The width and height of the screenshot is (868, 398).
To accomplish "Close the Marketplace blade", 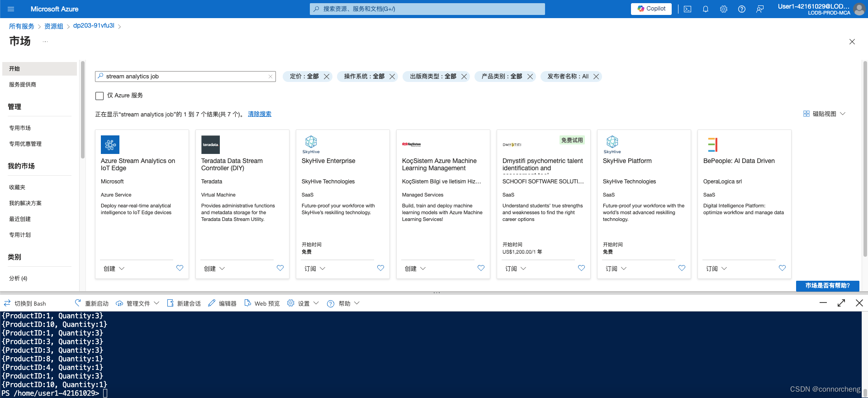I will (852, 42).
